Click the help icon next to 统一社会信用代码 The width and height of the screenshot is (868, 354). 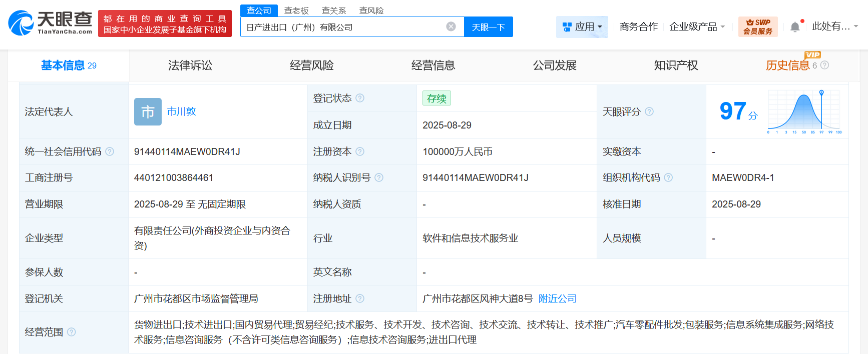pyautogui.click(x=110, y=151)
